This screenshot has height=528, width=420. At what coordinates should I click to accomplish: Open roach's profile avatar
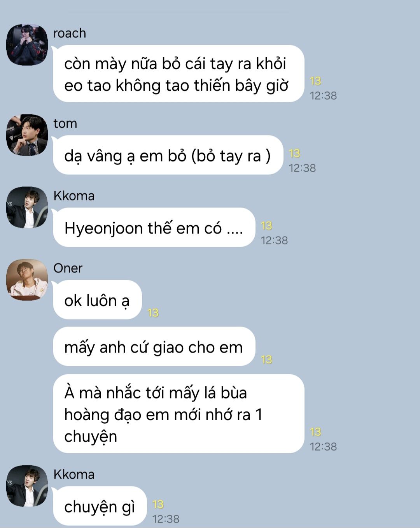[x=27, y=45]
